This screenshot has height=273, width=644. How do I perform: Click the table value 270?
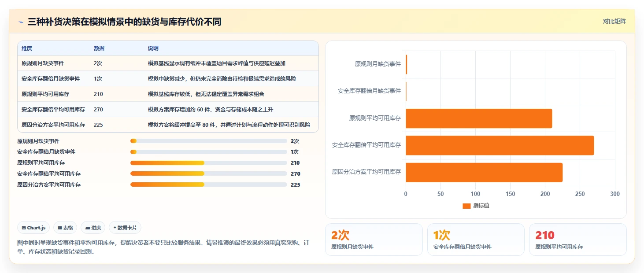click(98, 110)
